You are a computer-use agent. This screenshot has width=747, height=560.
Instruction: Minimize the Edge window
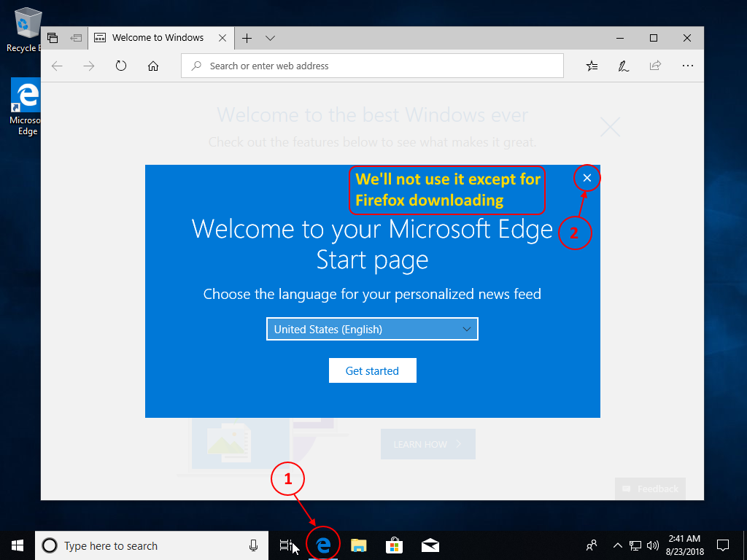(620, 38)
